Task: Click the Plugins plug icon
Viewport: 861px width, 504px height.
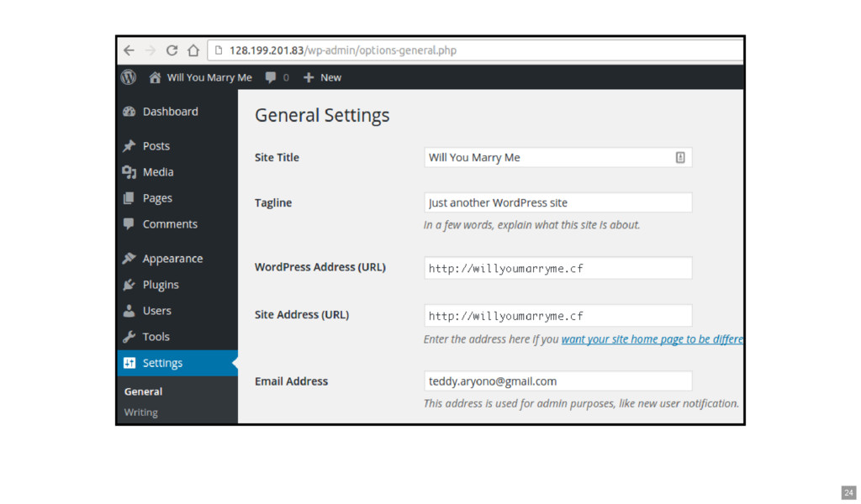Action: (x=129, y=285)
